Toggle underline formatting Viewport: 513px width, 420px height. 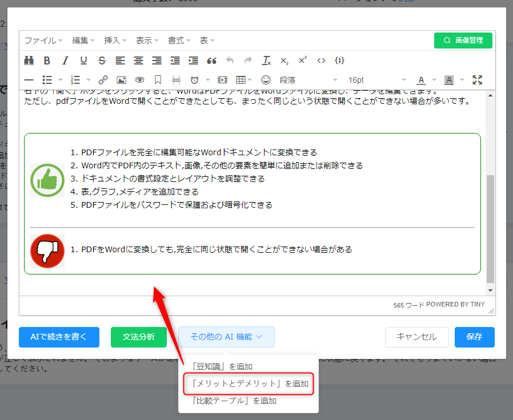[83, 60]
